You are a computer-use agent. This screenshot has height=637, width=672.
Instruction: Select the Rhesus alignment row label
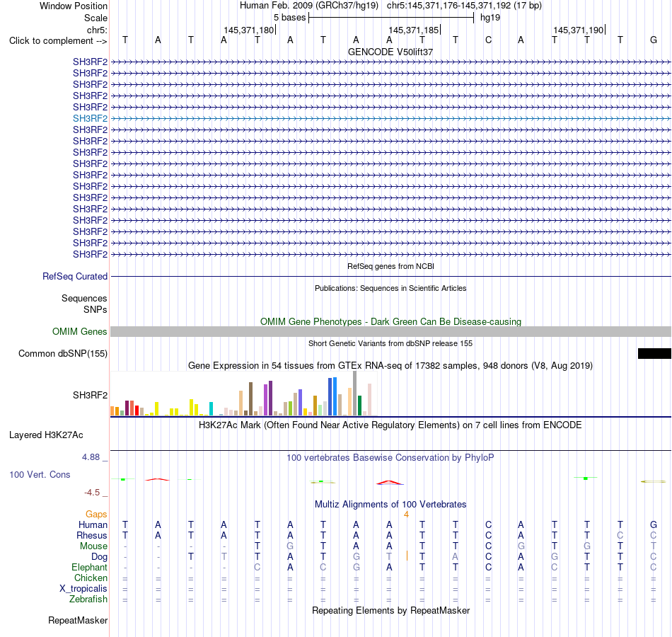coord(92,535)
